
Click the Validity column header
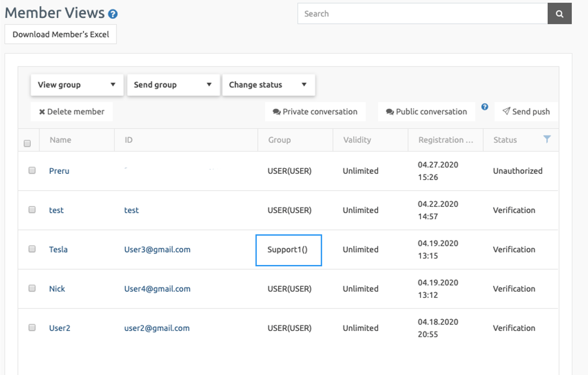click(357, 140)
